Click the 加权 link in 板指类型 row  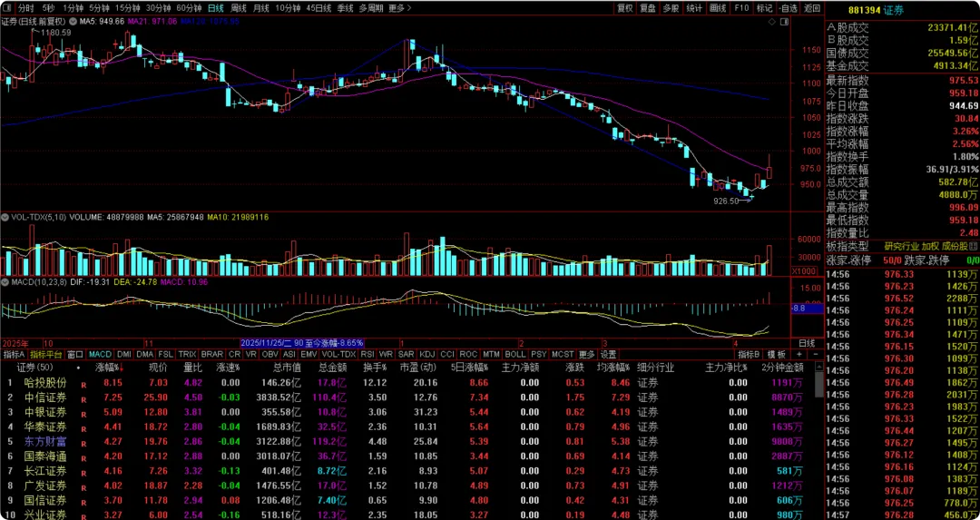coord(931,246)
